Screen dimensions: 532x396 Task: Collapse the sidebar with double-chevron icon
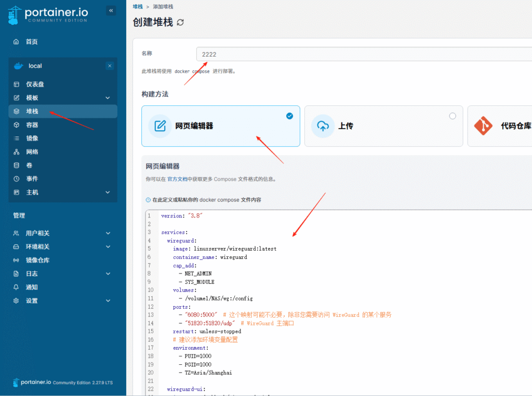point(111,10)
